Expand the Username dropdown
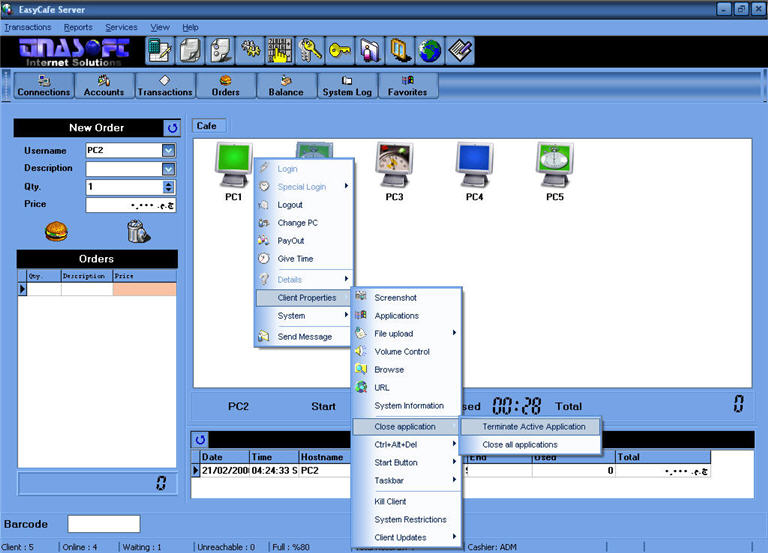The width and height of the screenshot is (768, 553). point(168,150)
